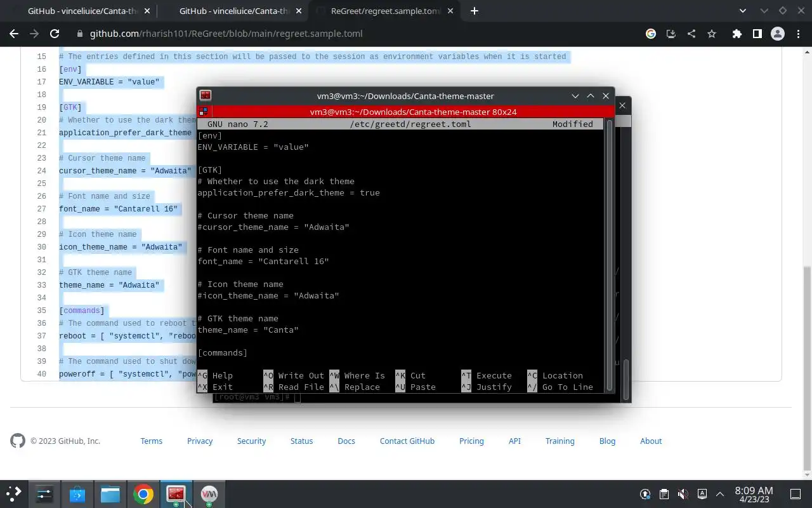812x508 pixels.
Task: Click the show desktop icon
Action: [x=795, y=494]
